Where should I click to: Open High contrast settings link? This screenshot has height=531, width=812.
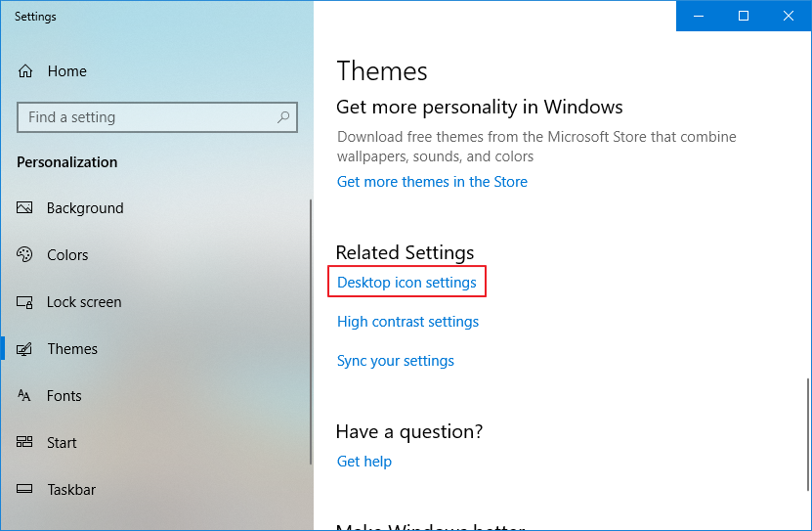tap(407, 322)
